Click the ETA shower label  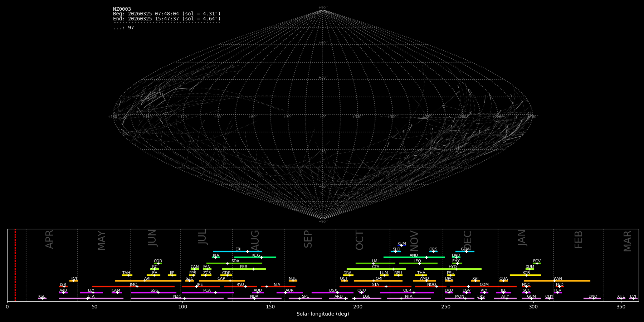[x=91, y=297]
